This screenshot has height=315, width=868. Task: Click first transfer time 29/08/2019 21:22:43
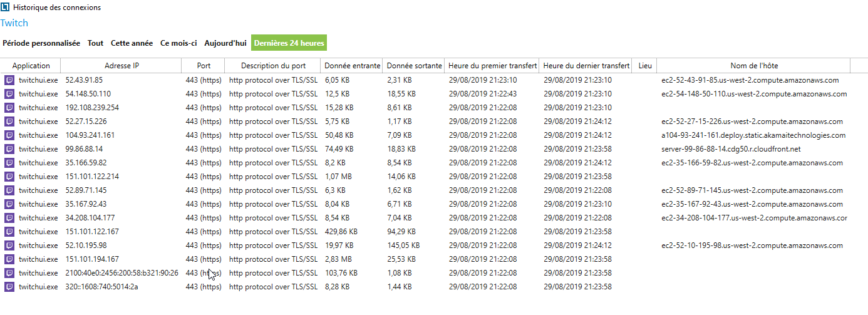[x=483, y=94]
